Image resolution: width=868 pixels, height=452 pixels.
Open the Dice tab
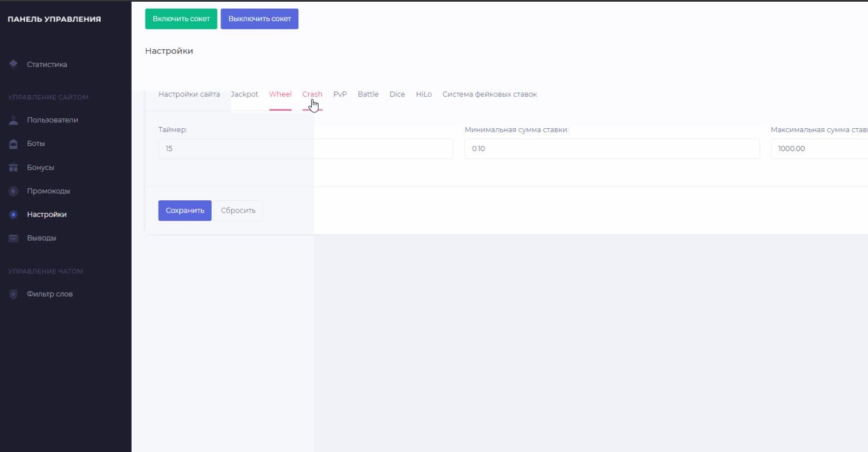click(397, 94)
